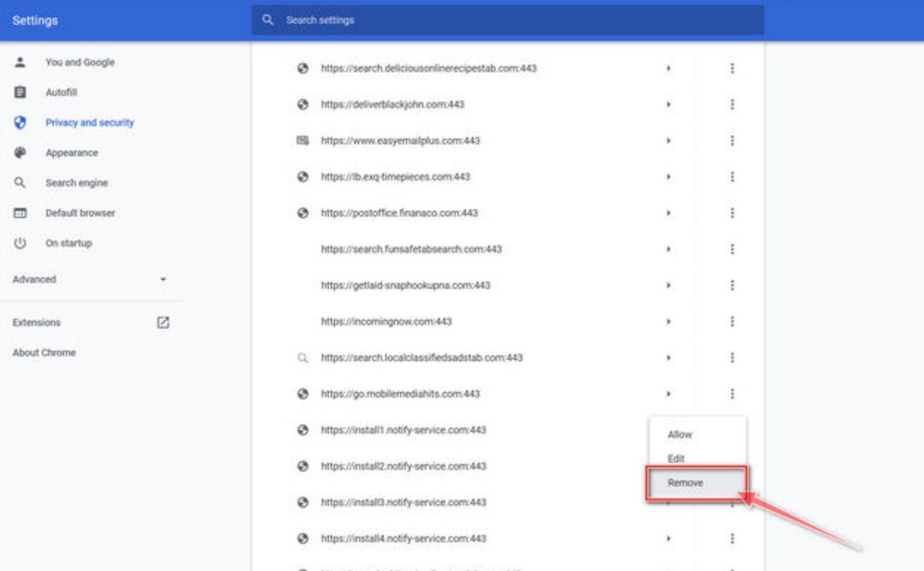Open On startup settings
The height and width of the screenshot is (571, 924).
69,243
